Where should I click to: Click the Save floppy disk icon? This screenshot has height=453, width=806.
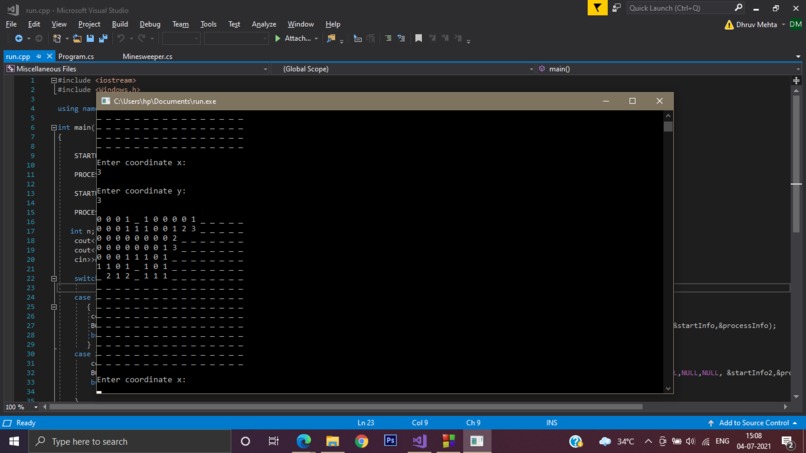[90, 39]
